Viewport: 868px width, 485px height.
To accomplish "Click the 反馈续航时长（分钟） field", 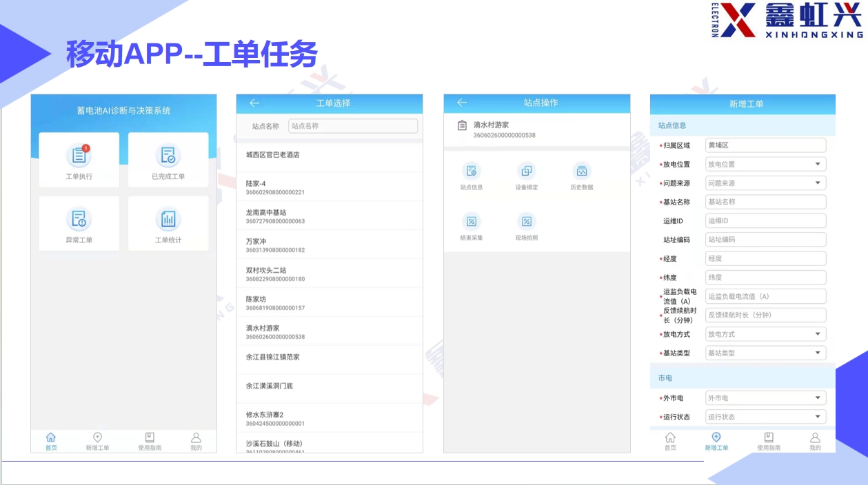I will click(765, 315).
